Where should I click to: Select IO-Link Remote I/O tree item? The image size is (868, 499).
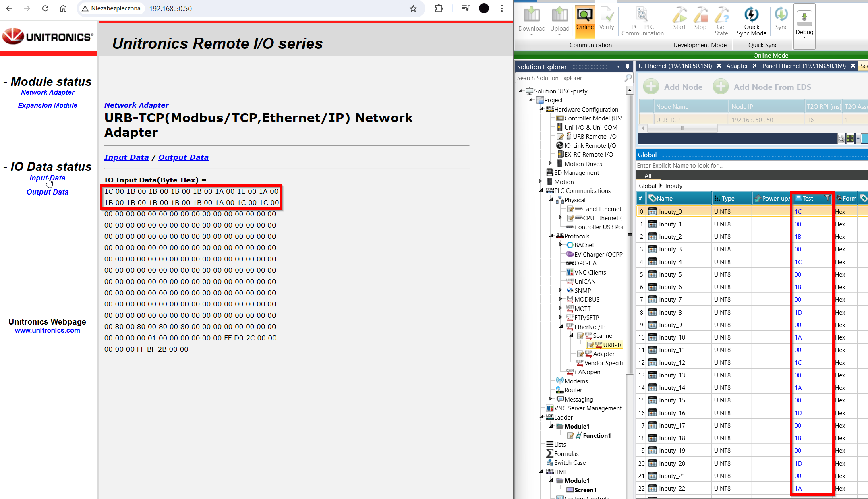(x=590, y=145)
